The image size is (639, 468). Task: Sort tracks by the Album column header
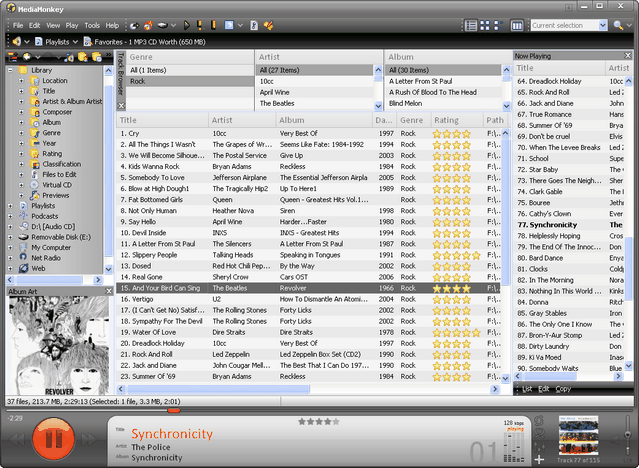tap(324, 120)
